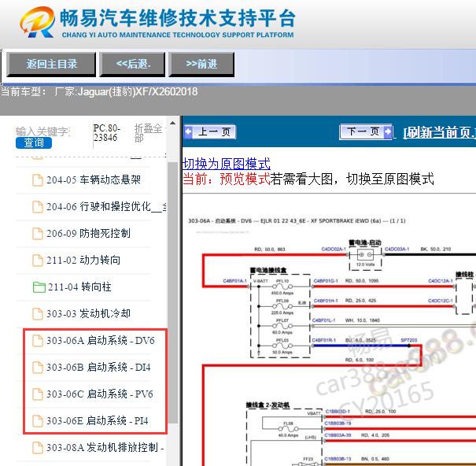Viewport: 476px width, 466px height.
Task: Select 211-02 动力转向 entry
Action: (x=83, y=261)
